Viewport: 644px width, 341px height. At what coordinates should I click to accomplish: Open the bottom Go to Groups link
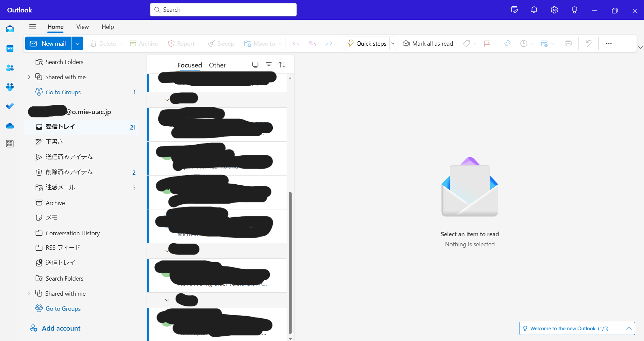pyautogui.click(x=63, y=308)
